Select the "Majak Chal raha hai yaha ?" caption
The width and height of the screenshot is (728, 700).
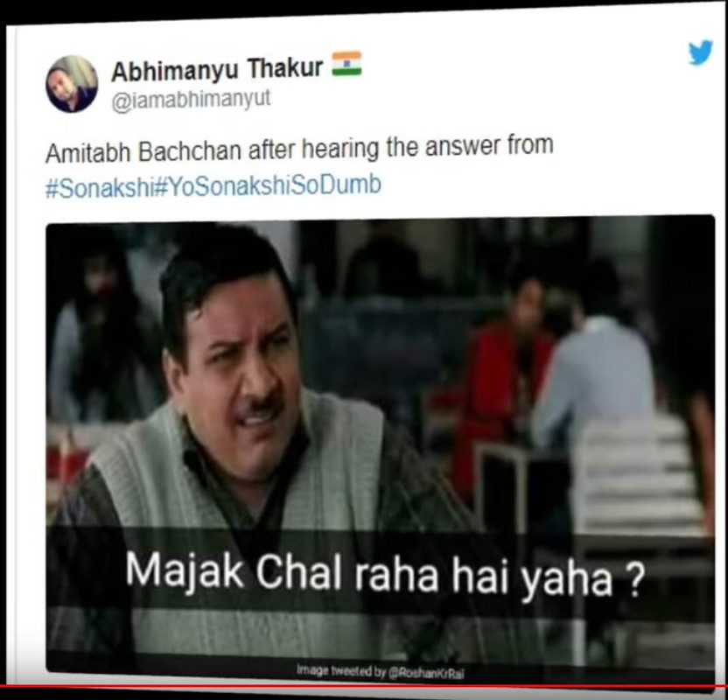385,576
